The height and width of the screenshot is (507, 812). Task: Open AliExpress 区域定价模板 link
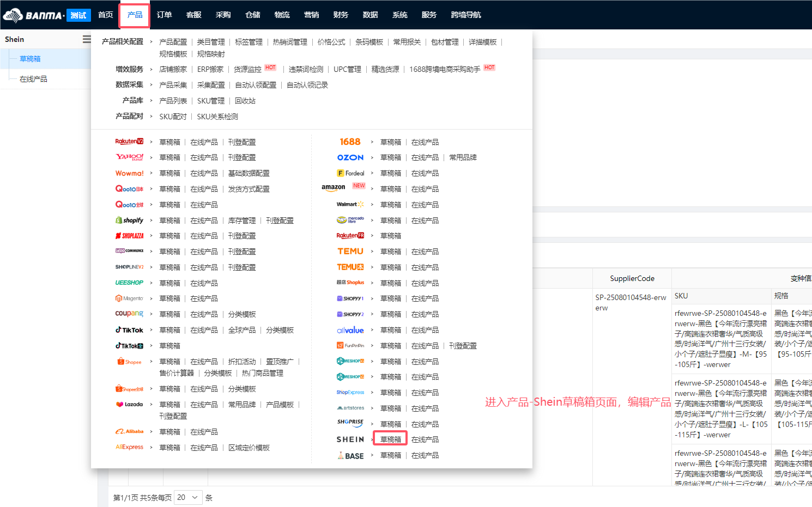point(249,448)
